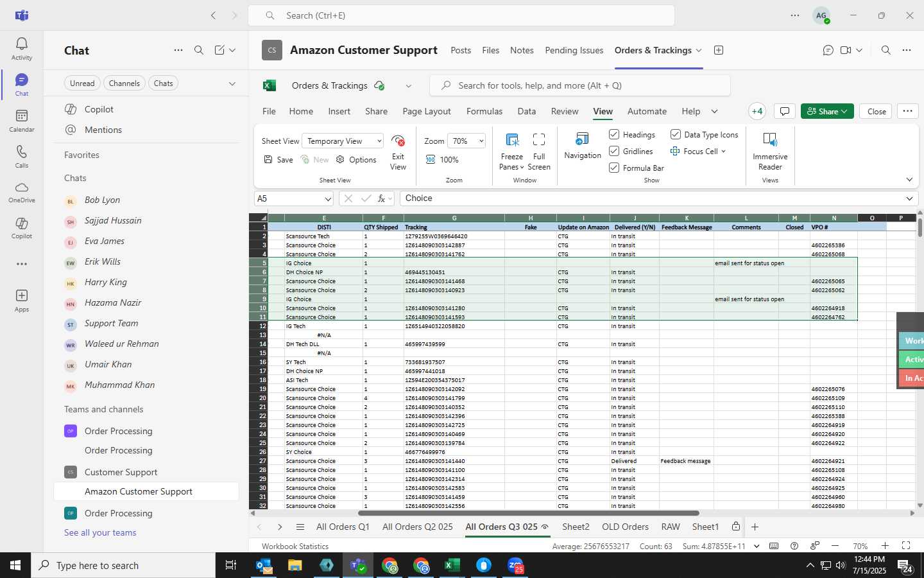The height and width of the screenshot is (578, 924).
Task: Open the Pending Issues tab
Action: click(574, 50)
